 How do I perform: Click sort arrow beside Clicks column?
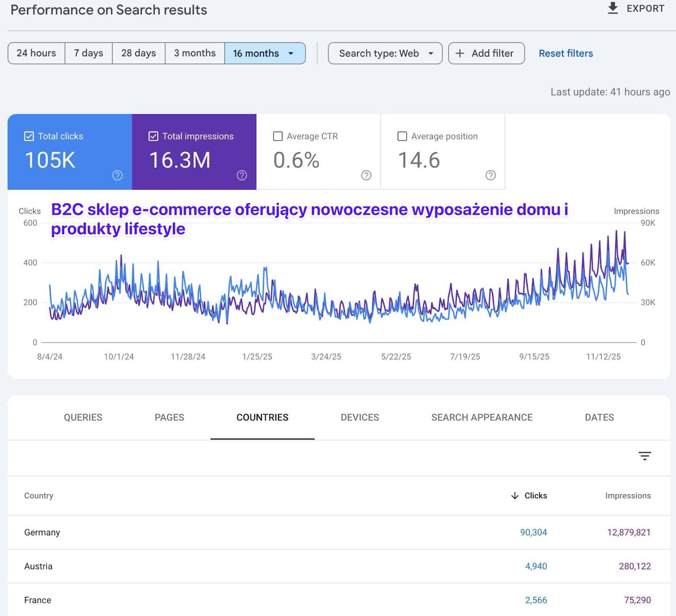pos(515,496)
